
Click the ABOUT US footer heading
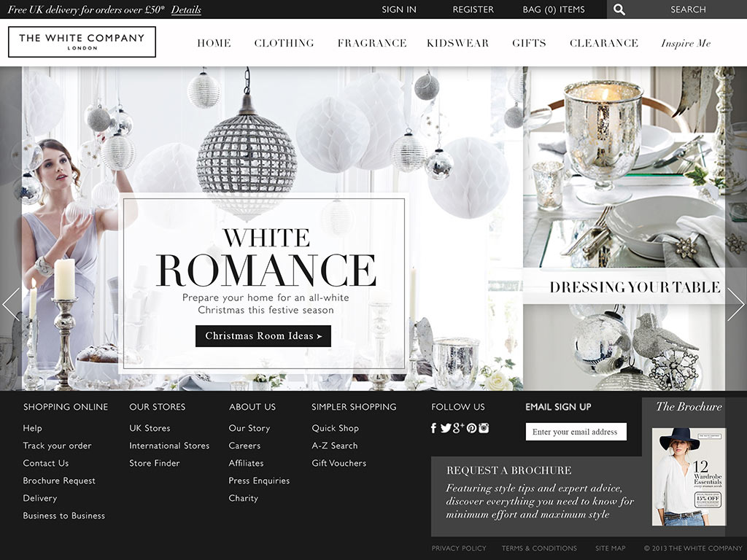coord(252,407)
